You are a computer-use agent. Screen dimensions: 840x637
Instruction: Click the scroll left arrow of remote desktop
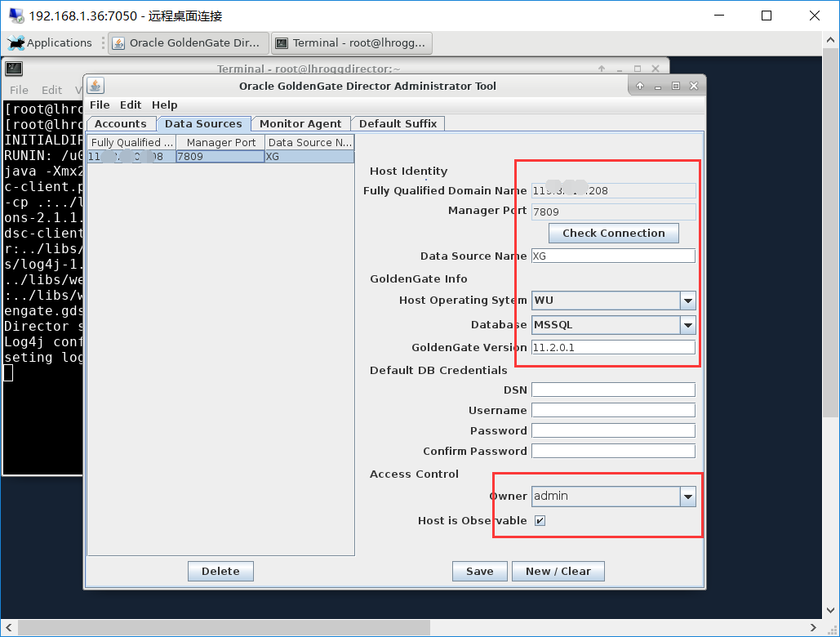(x=9, y=627)
